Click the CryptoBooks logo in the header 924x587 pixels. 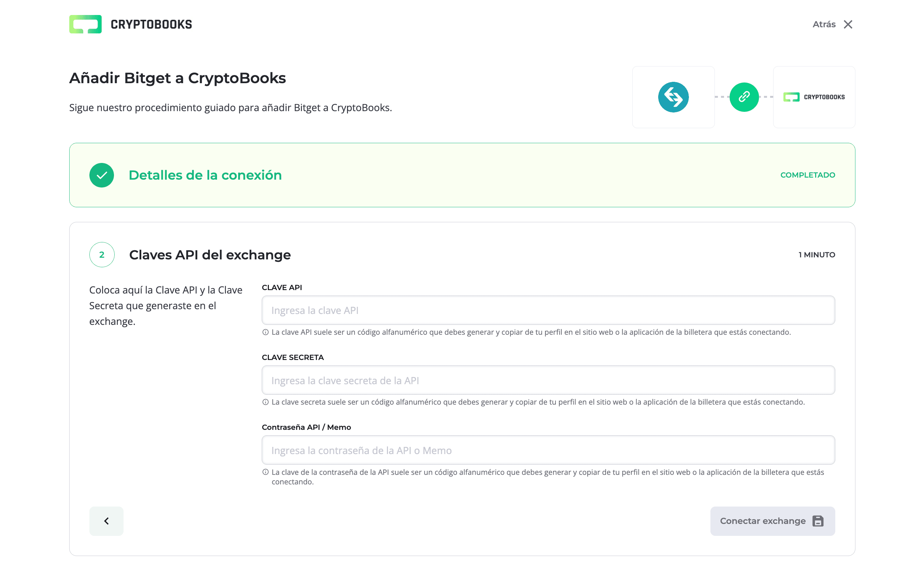(x=130, y=24)
